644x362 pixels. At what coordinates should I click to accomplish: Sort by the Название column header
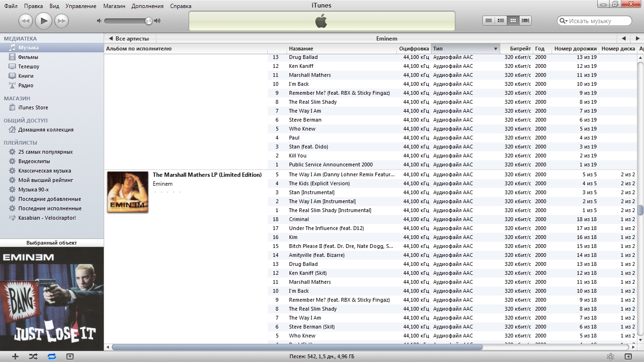pos(342,49)
